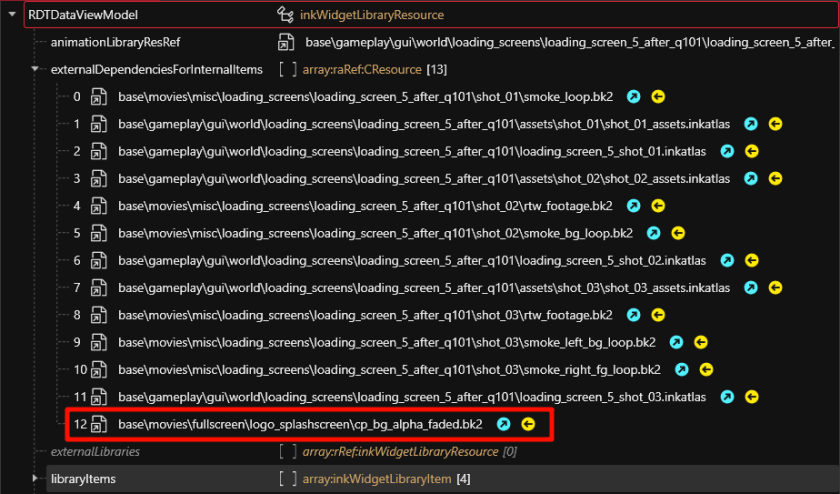Click yellow arrow for loading_screen_5_shot_02.inkatlas
The image size is (840, 494).
(752, 260)
